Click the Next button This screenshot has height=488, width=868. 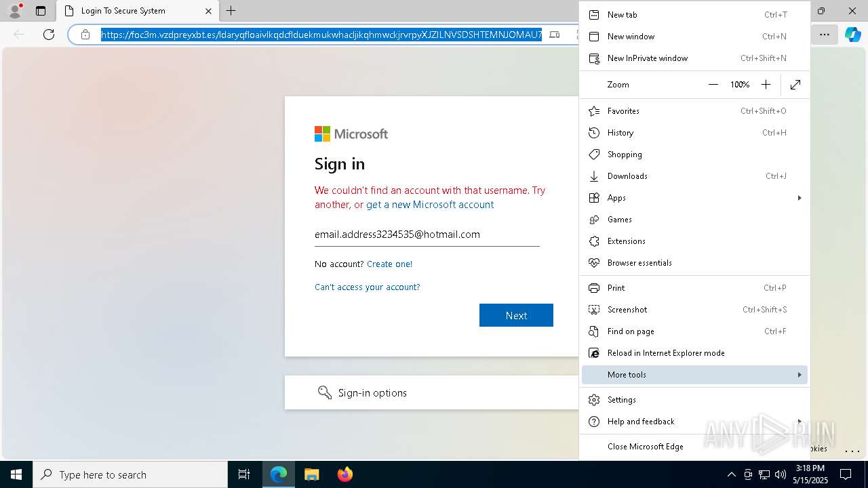(516, 315)
